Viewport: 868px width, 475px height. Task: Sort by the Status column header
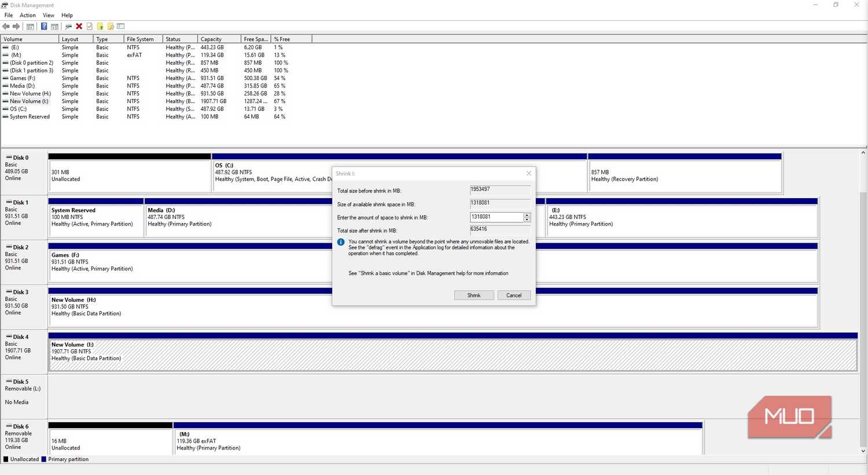(180, 39)
